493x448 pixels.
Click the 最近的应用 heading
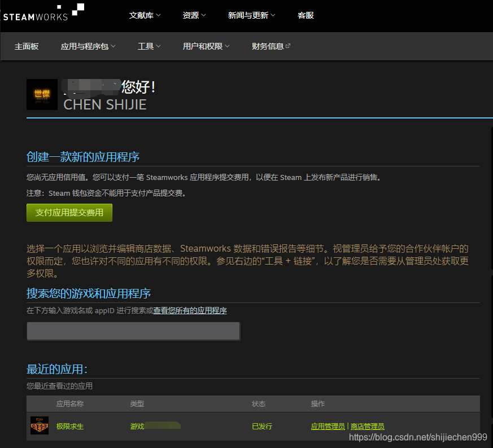(x=57, y=369)
